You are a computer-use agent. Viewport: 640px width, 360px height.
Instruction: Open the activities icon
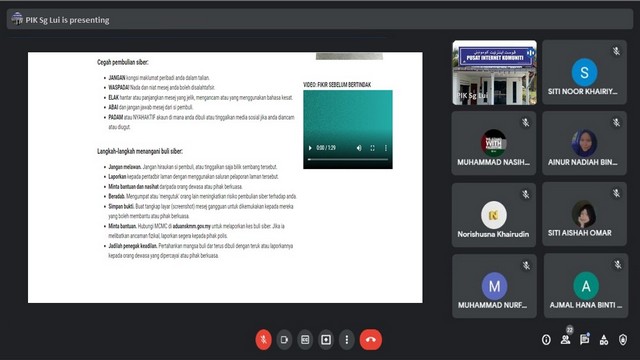click(x=604, y=340)
